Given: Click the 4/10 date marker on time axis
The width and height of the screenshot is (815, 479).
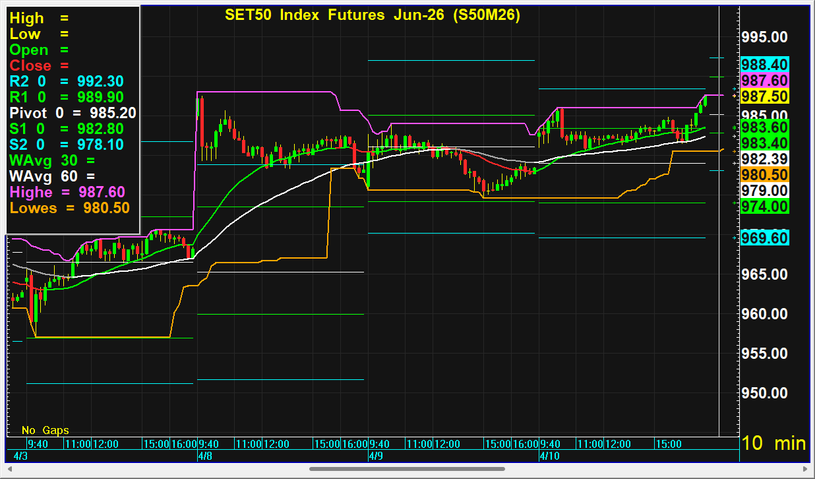Looking at the screenshot, I should tap(548, 455).
